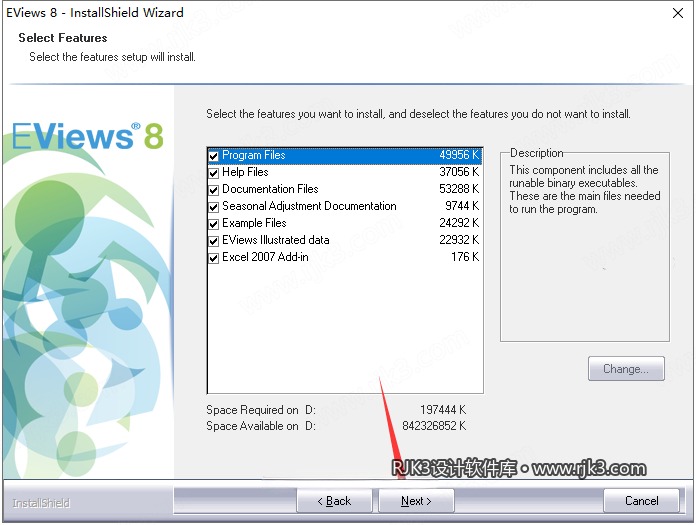The width and height of the screenshot is (696, 525).
Task: Toggle the Example Files checkbox
Action: tap(214, 224)
